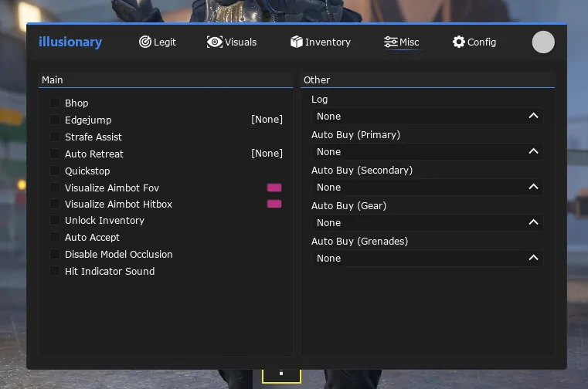Click the Misc sliders icon
Screen dimensions: 588x389
(x=390, y=42)
